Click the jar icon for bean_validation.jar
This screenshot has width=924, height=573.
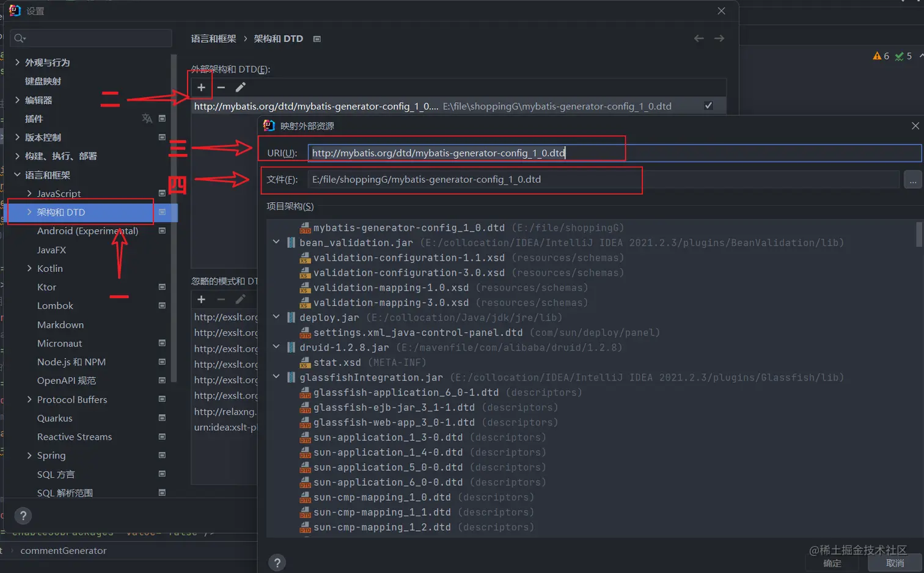pos(291,243)
